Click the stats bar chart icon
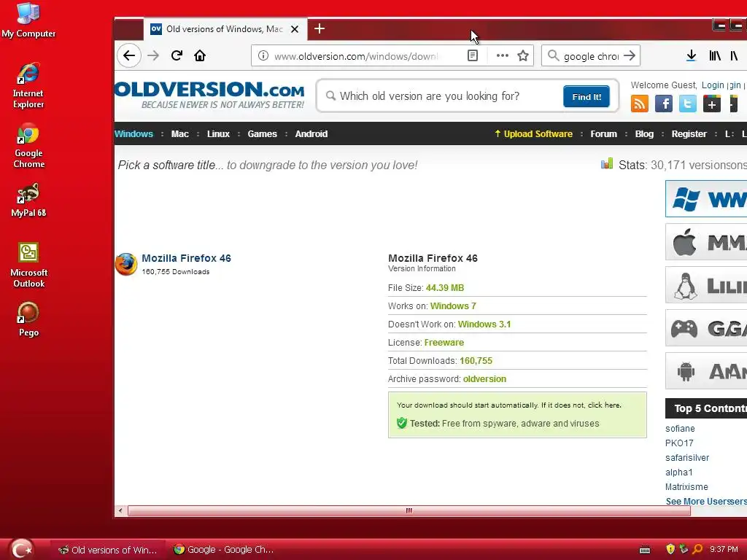The image size is (747, 560). [x=606, y=164]
